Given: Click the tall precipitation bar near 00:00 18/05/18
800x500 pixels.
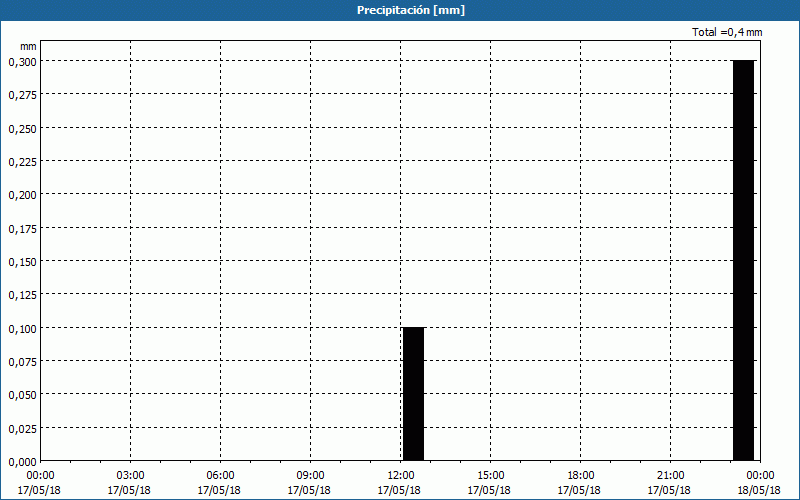Looking at the screenshot, I should click(743, 260).
